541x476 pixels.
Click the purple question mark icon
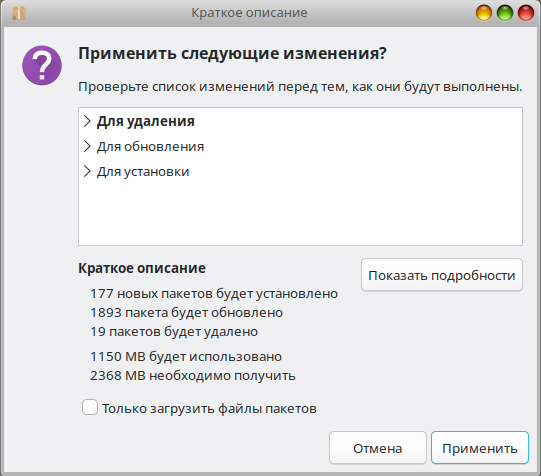(42, 65)
